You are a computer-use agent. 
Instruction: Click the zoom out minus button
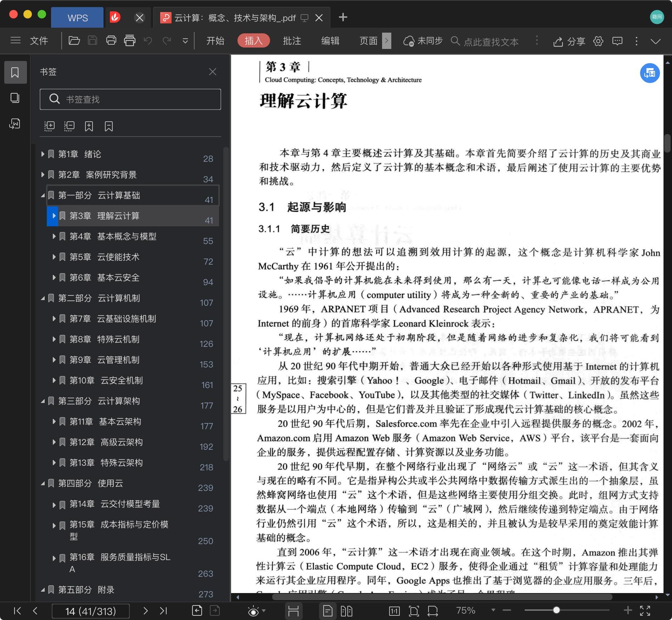(507, 610)
